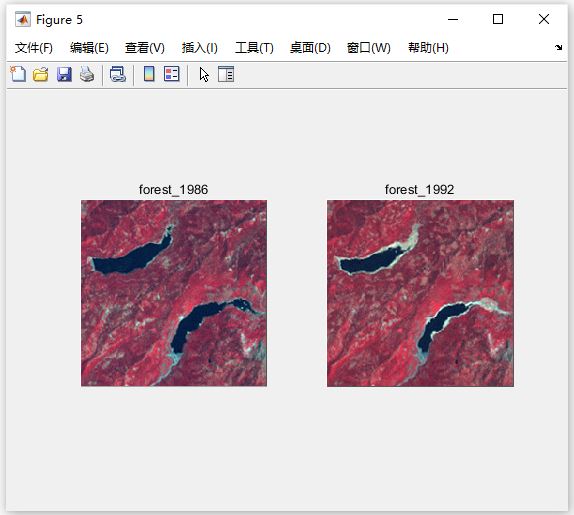Insert a colorbar via toolbar icon
The height and width of the screenshot is (515, 574).
[149, 74]
